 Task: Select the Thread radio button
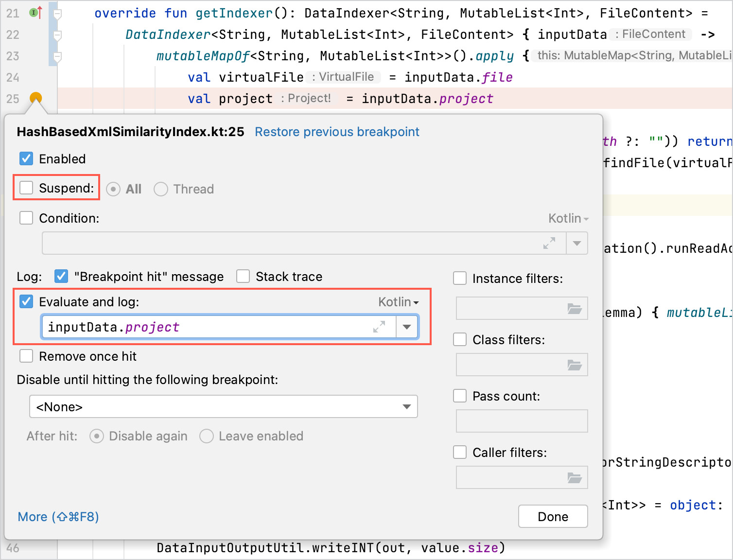[x=161, y=189]
